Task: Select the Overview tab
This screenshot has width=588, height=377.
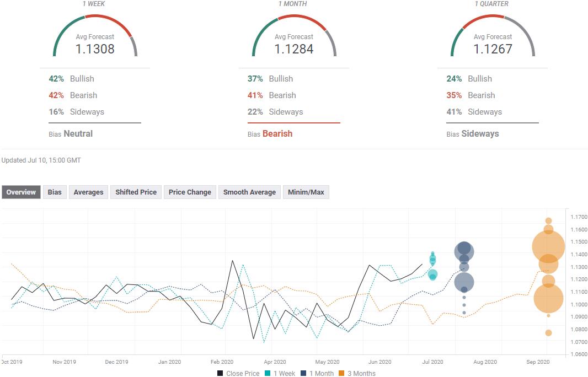Action: click(x=21, y=192)
